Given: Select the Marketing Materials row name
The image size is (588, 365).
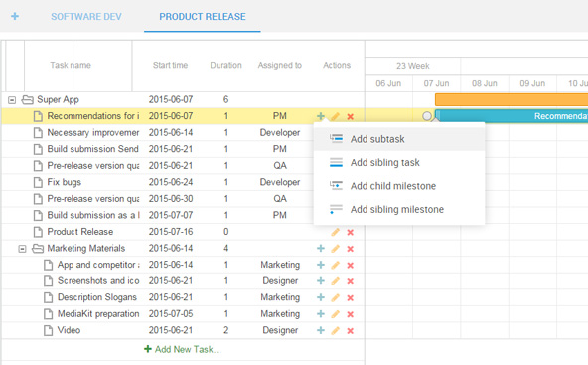Looking at the screenshot, I should click(x=85, y=249).
